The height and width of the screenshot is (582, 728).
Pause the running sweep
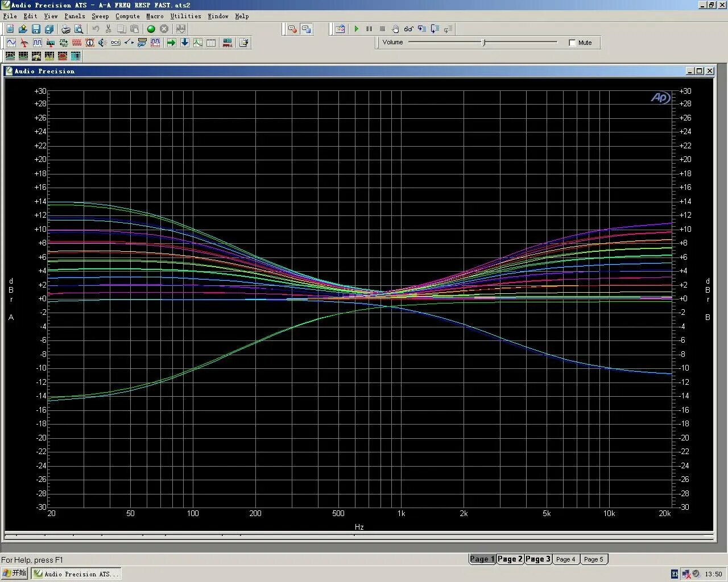coord(369,29)
